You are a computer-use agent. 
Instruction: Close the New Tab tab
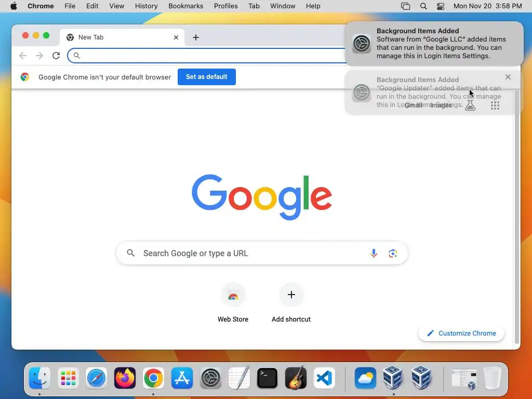176,37
